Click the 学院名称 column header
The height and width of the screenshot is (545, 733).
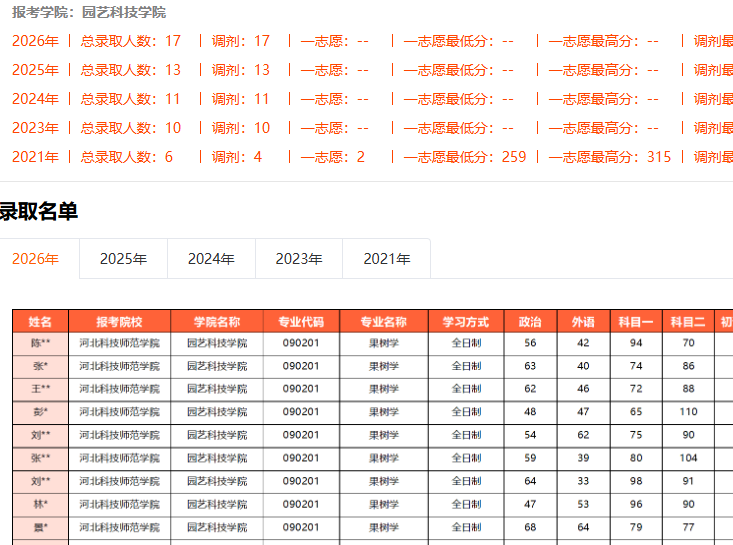point(217,322)
